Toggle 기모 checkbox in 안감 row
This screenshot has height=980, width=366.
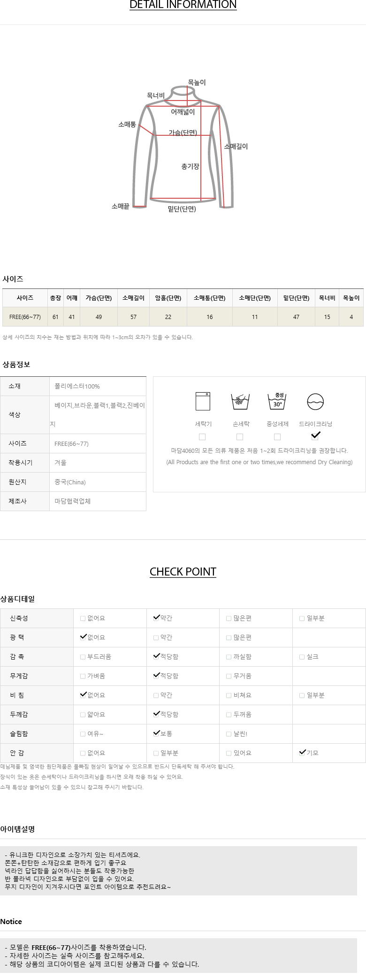(303, 753)
